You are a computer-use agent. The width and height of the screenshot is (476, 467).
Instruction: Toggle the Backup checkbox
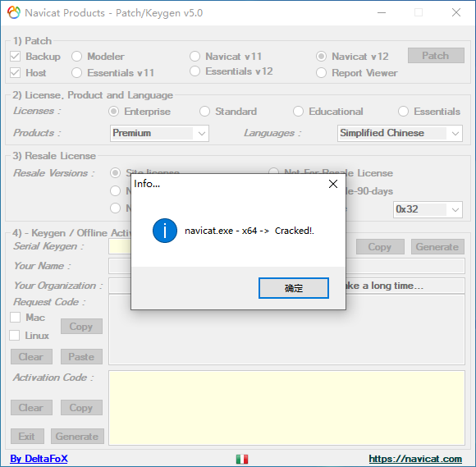(x=15, y=57)
